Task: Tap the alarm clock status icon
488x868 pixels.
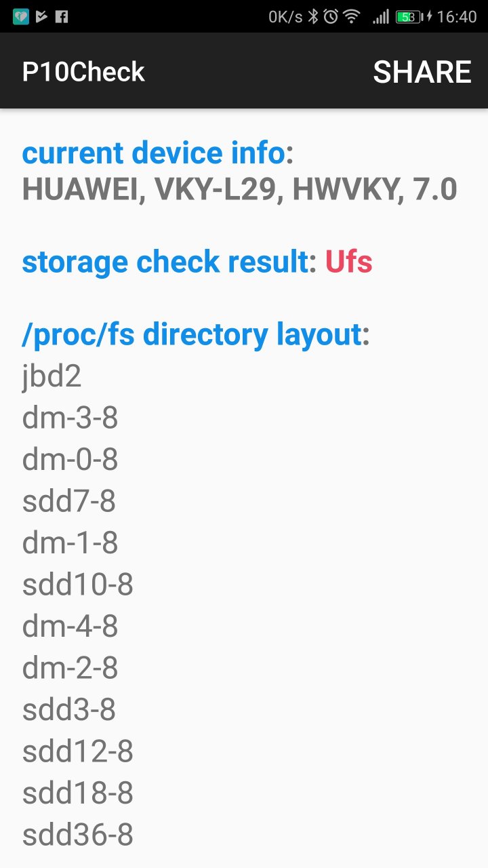Action: pyautogui.click(x=331, y=16)
